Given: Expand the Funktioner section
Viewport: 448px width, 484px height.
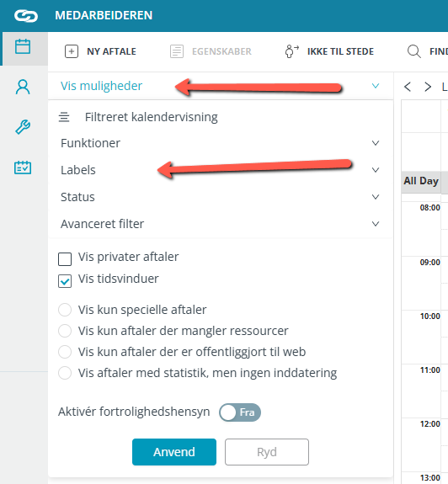Looking at the screenshot, I should pyautogui.click(x=220, y=143).
